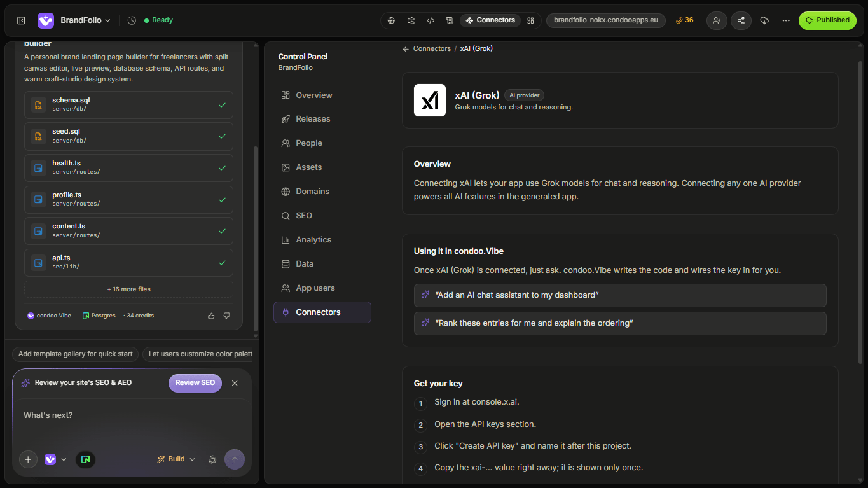
Task: Click the health.ts file icon
Action: point(38,168)
